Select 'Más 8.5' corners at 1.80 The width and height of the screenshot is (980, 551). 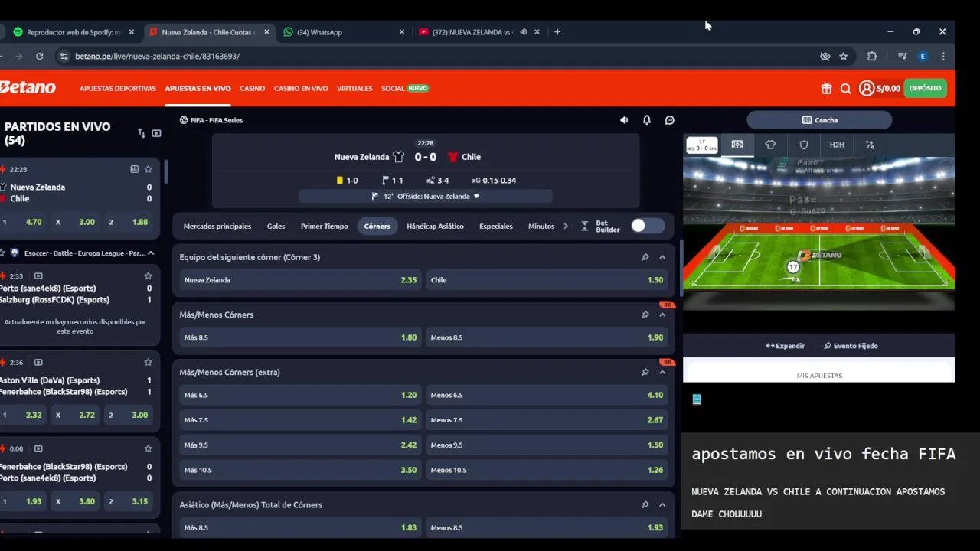point(300,337)
